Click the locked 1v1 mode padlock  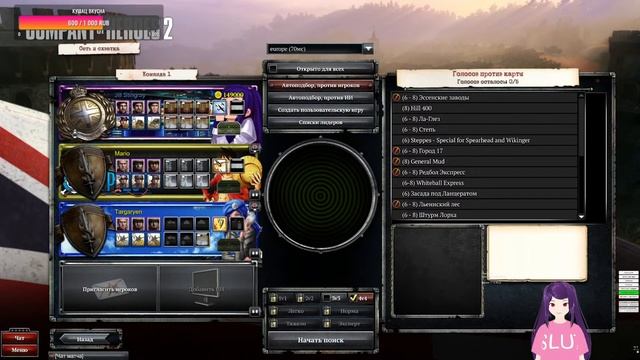pos(274,298)
